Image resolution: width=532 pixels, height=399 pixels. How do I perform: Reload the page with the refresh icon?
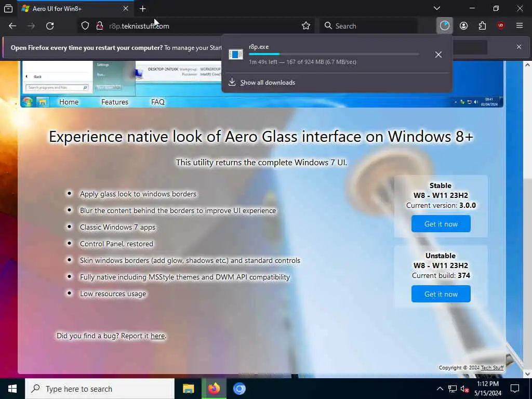[50, 26]
